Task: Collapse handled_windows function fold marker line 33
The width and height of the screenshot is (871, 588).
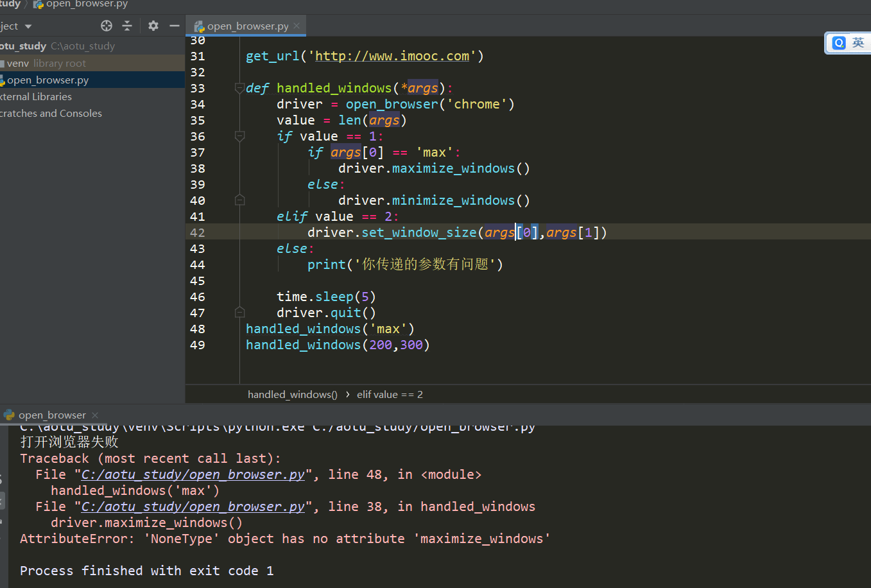Action: point(239,88)
